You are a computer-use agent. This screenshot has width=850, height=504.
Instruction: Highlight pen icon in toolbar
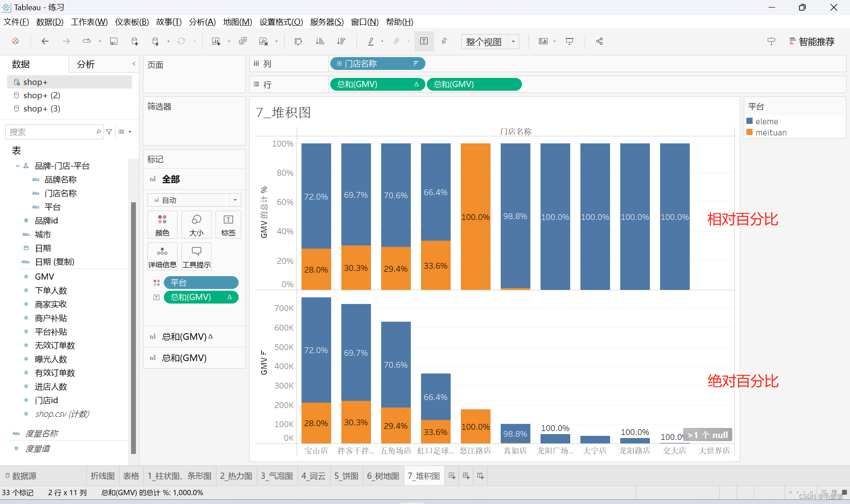(x=371, y=41)
